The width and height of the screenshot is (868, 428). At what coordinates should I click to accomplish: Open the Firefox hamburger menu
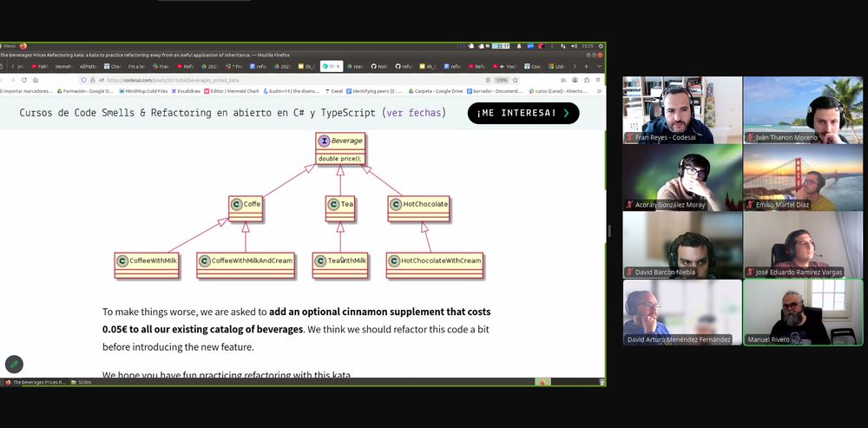click(598, 80)
